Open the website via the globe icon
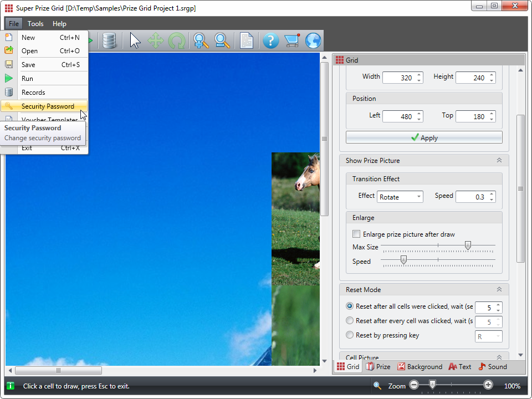 click(313, 40)
